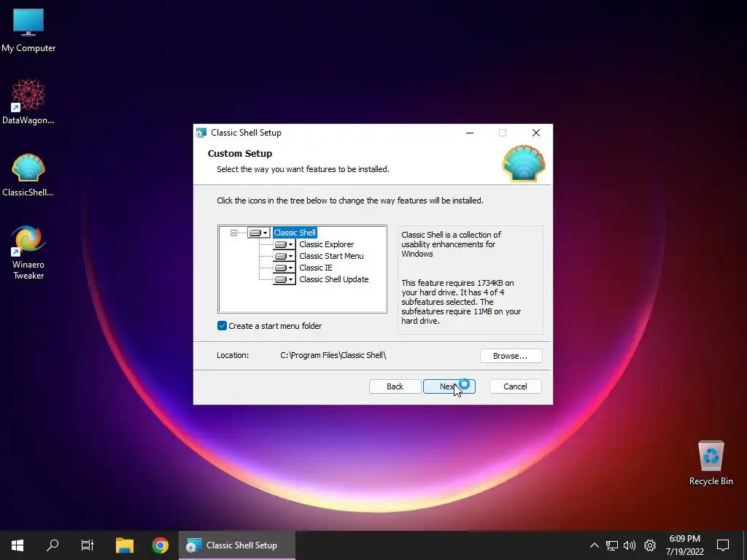Launch File Explorer from the taskbar
The width and height of the screenshot is (747, 560).
click(x=124, y=545)
